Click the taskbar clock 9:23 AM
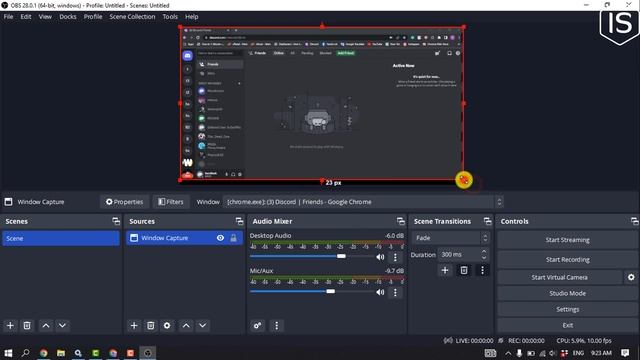Viewport: 640px width, 360px height. click(601, 353)
